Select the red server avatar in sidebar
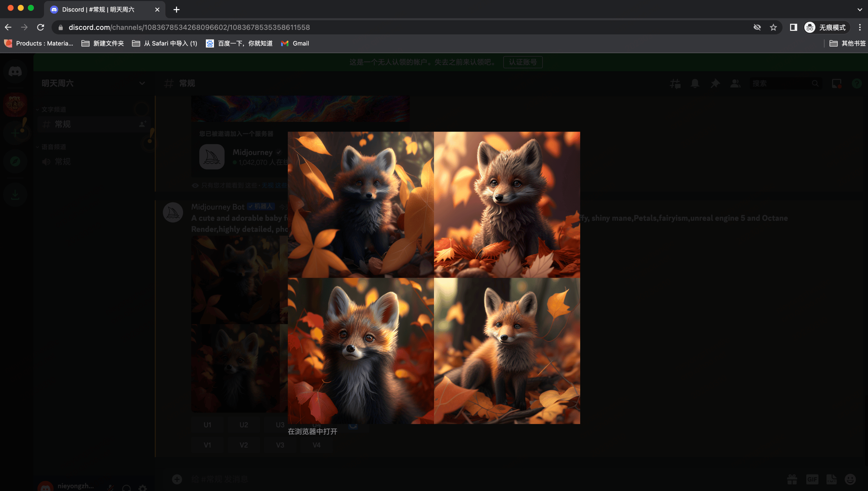This screenshot has height=491, width=868. coord(15,104)
